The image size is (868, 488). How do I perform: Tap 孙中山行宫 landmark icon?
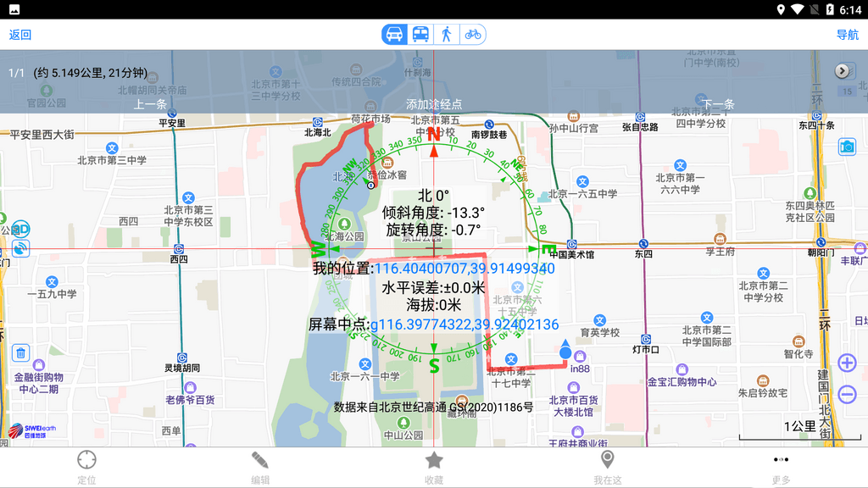(x=574, y=116)
